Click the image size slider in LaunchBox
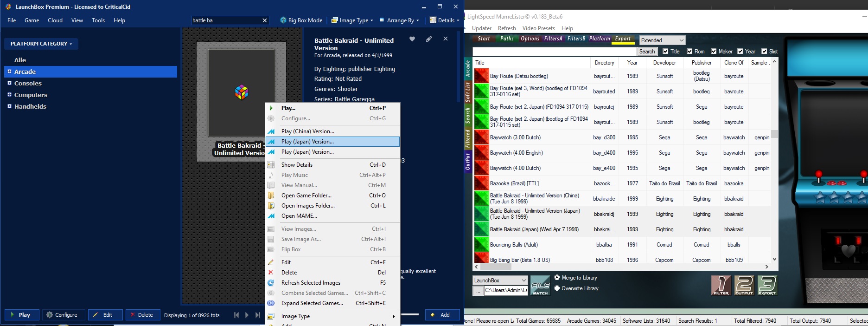Image resolution: width=868 pixels, height=326 pixels. coord(410,314)
